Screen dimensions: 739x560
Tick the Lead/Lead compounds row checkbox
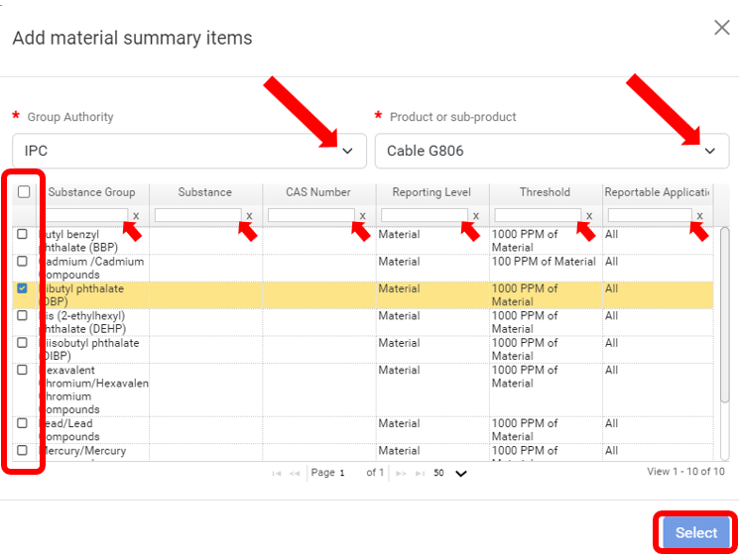[23, 423]
